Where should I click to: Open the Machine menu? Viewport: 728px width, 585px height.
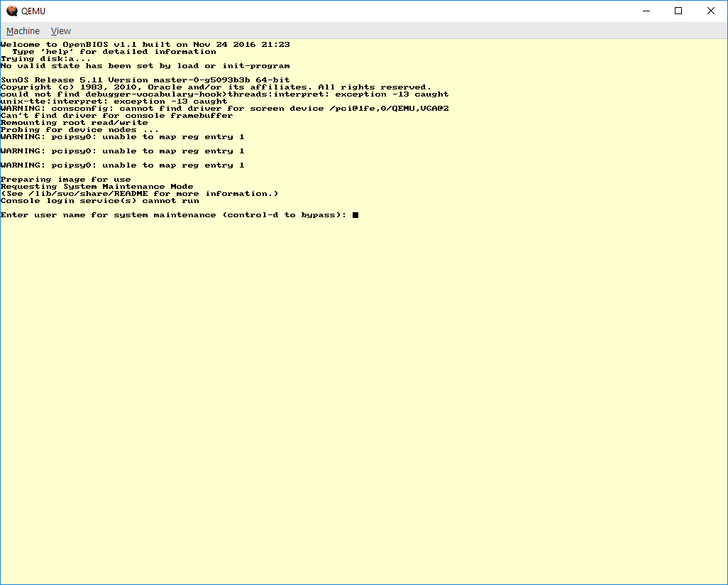pyautogui.click(x=23, y=31)
